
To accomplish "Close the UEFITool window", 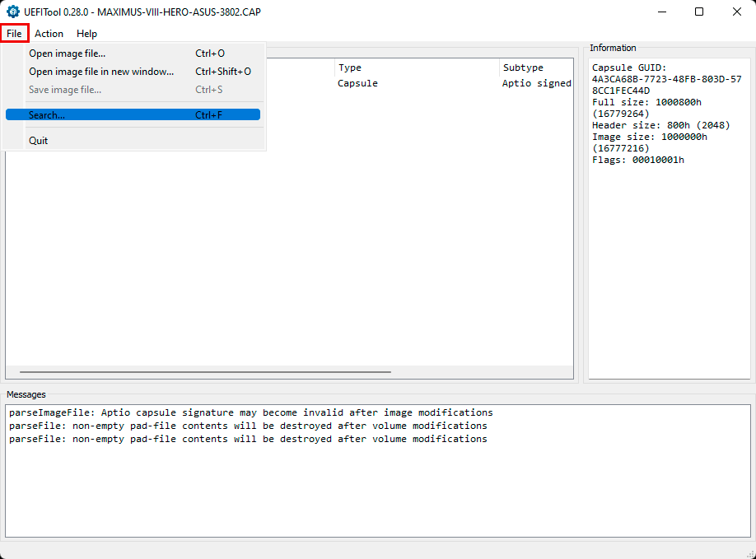I will pos(737,12).
